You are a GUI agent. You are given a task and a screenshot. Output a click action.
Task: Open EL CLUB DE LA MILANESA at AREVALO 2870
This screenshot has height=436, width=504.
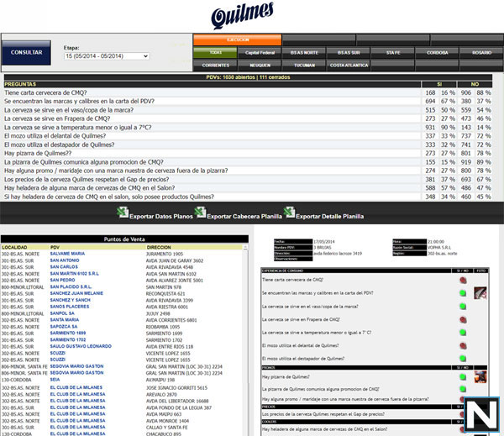click(78, 394)
